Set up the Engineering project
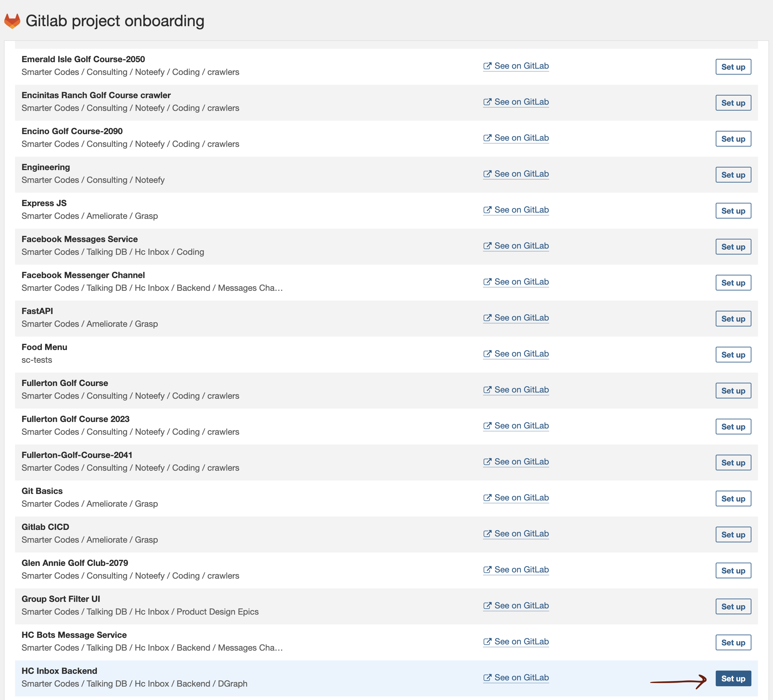 (x=733, y=175)
